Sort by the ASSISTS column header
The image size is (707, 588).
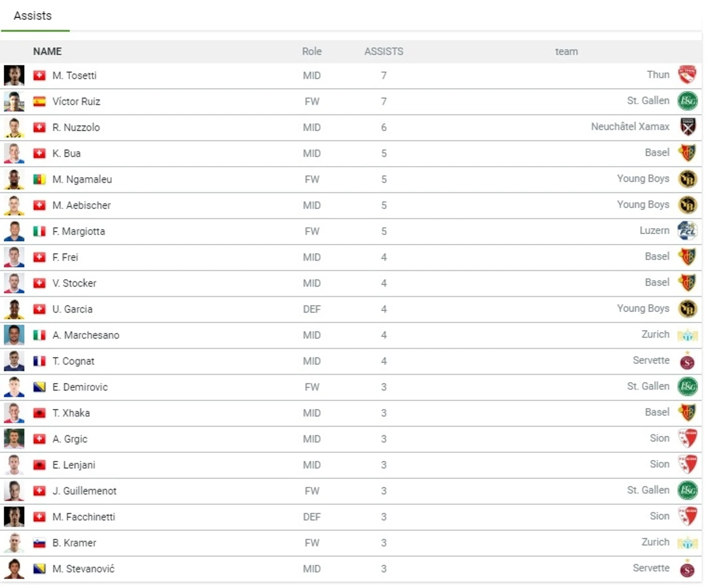(384, 51)
